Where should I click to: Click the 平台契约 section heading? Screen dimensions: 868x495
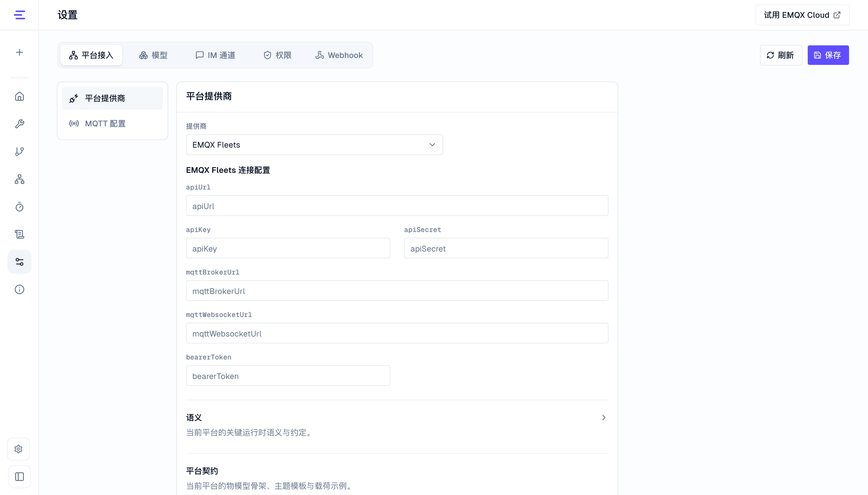click(x=202, y=471)
